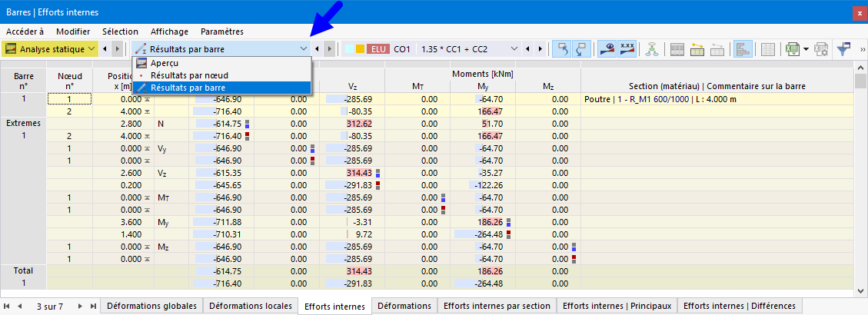Image resolution: width=868 pixels, height=315 pixels.
Task: Toggle show results in graphic eye icon
Action: coord(607,48)
